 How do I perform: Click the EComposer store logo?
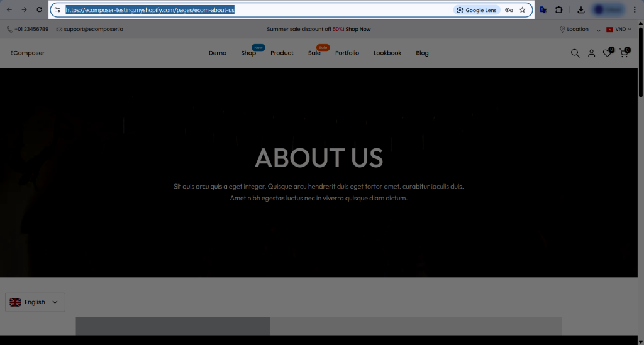[27, 53]
